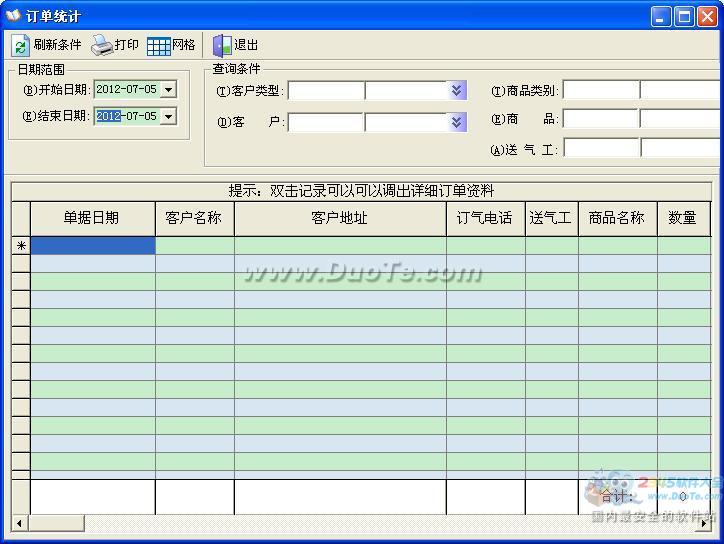The image size is (724, 544).
Task: Click the first customer type input field
Action: click(x=326, y=91)
